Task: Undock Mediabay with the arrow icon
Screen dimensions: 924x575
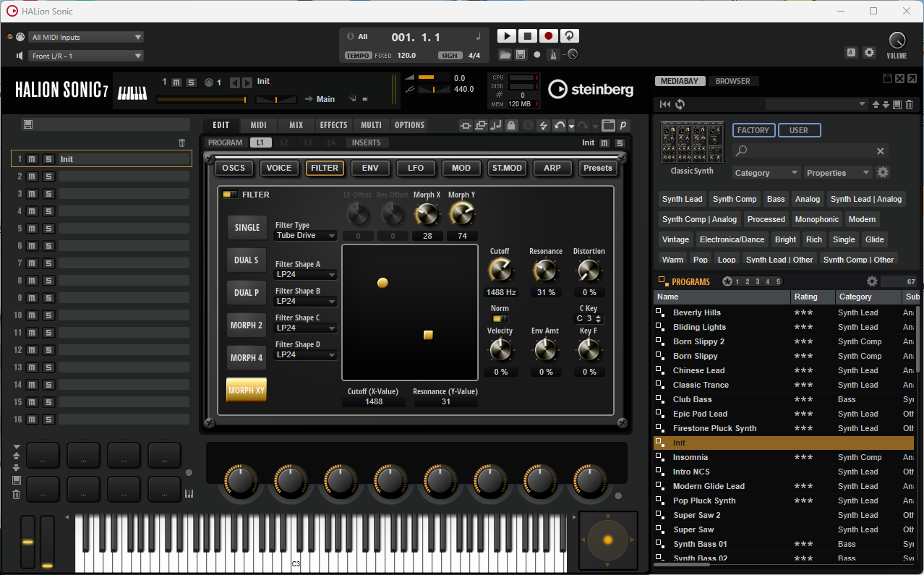Action: pyautogui.click(x=912, y=78)
